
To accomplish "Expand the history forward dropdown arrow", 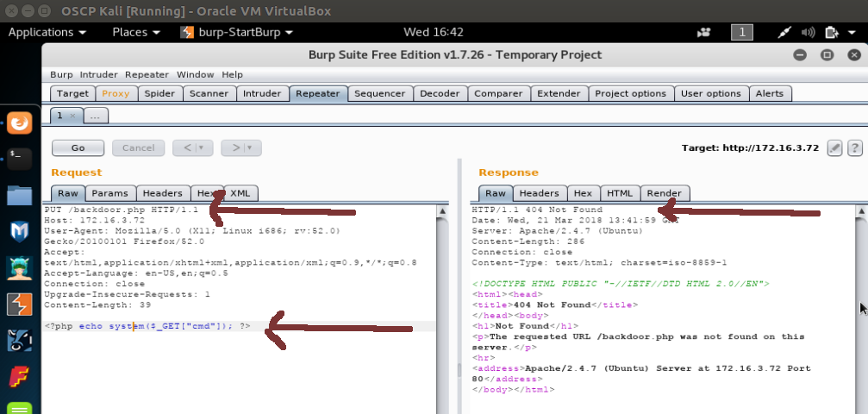I will coord(250,148).
